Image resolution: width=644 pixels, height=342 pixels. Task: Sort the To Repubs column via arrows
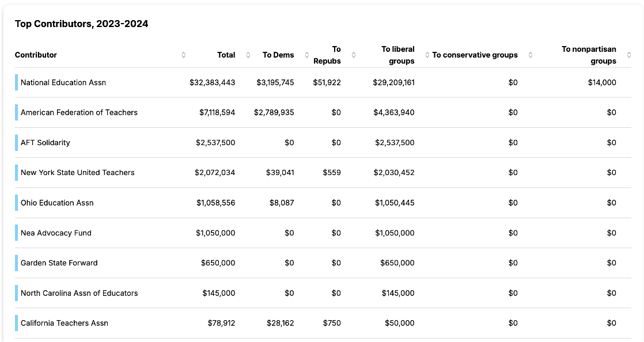click(x=354, y=55)
